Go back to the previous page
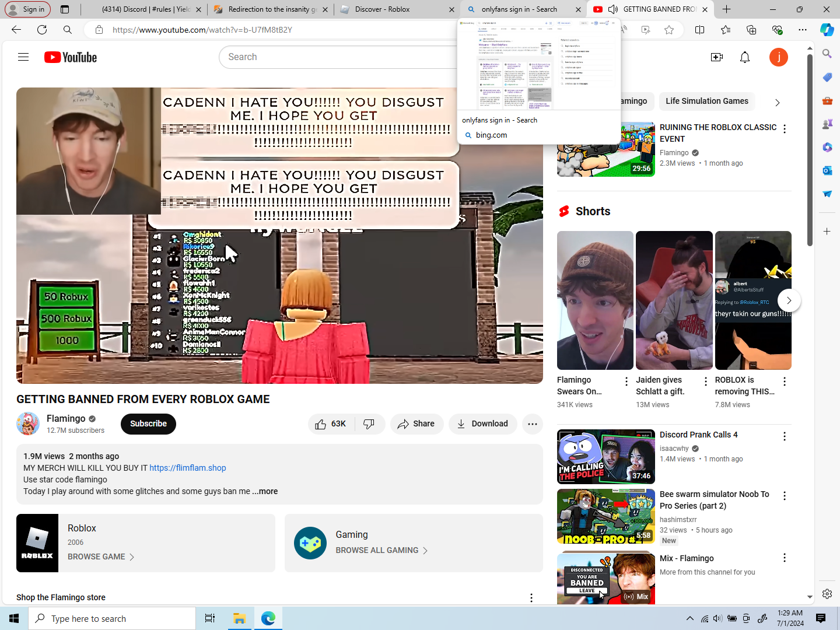Viewport: 840px width, 630px height. click(16, 30)
